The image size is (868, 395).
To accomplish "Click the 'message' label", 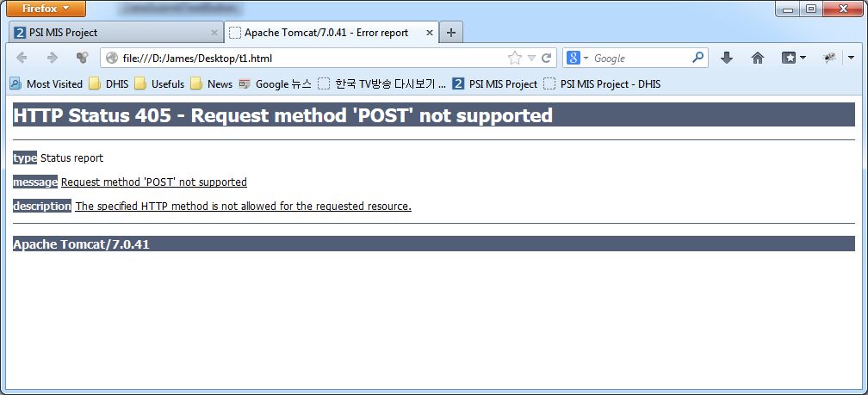I will coord(34,182).
